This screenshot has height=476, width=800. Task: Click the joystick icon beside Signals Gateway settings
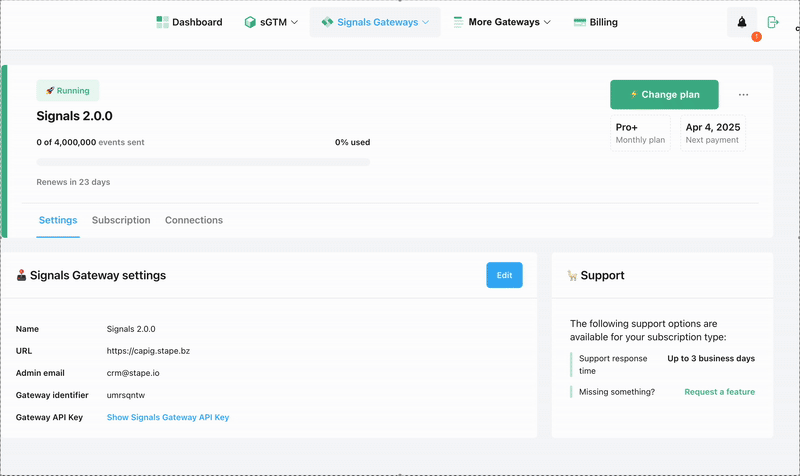click(x=21, y=275)
